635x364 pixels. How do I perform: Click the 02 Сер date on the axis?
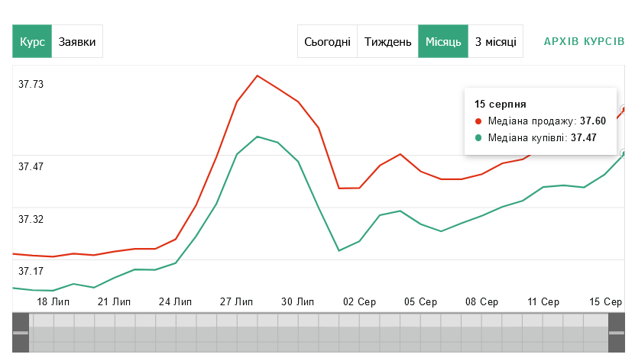point(359,301)
